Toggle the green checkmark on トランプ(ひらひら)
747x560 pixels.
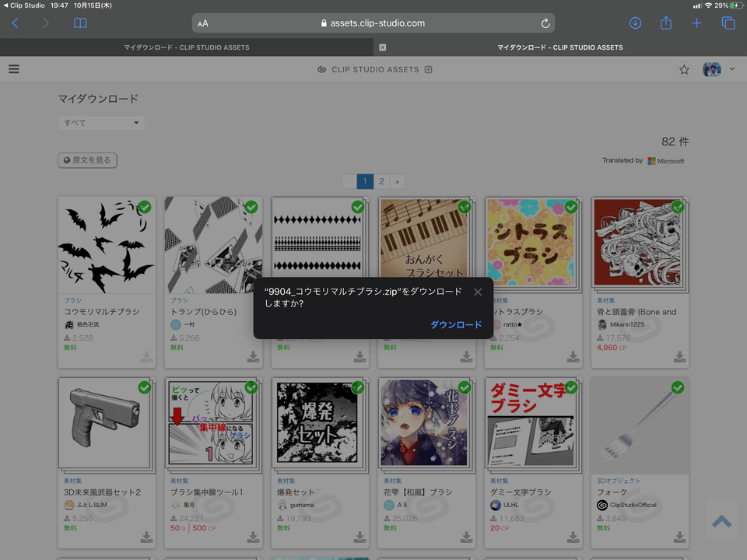coord(251,207)
